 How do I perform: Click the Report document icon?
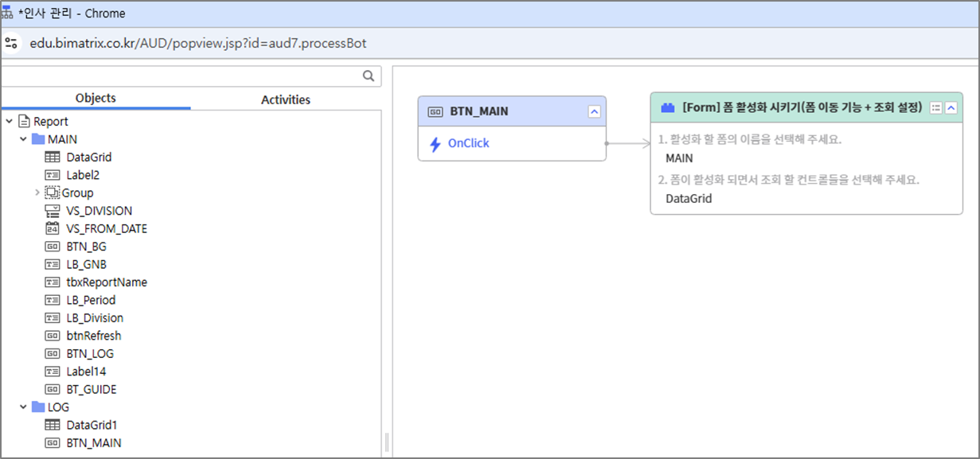tap(24, 122)
